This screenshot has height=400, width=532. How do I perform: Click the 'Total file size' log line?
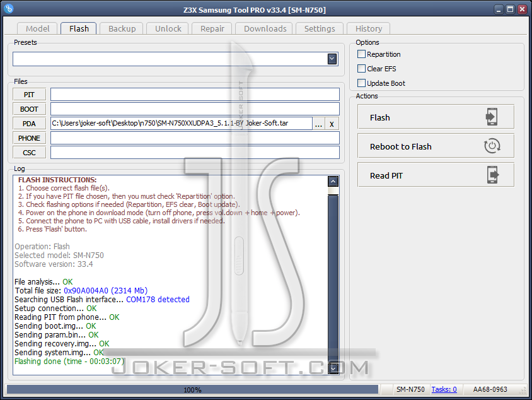pyautogui.click(x=81, y=291)
